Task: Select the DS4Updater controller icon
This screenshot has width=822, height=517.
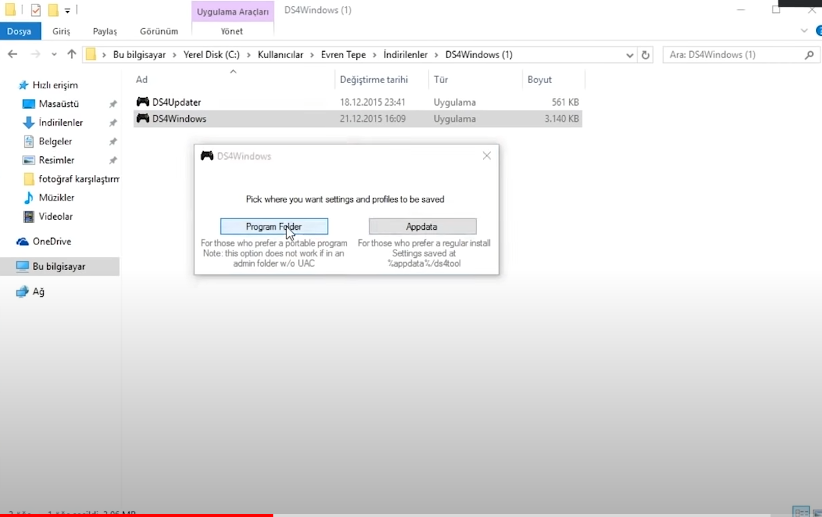Action: pos(143,102)
